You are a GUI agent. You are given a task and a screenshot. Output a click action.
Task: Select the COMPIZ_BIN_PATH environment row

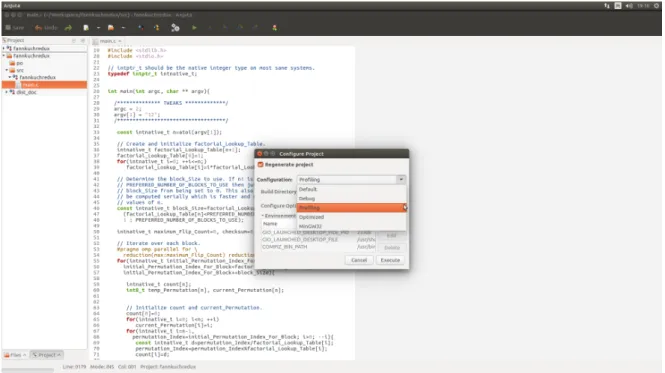coord(319,247)
